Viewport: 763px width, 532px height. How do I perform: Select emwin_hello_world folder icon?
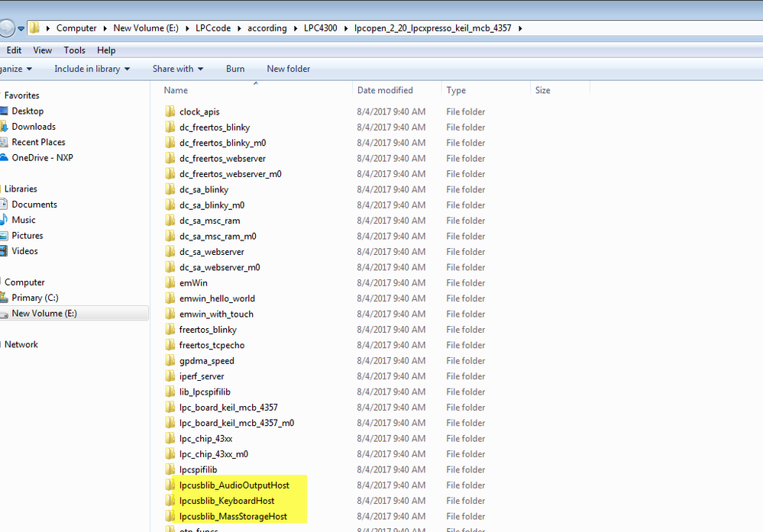[x=170, y=298]
